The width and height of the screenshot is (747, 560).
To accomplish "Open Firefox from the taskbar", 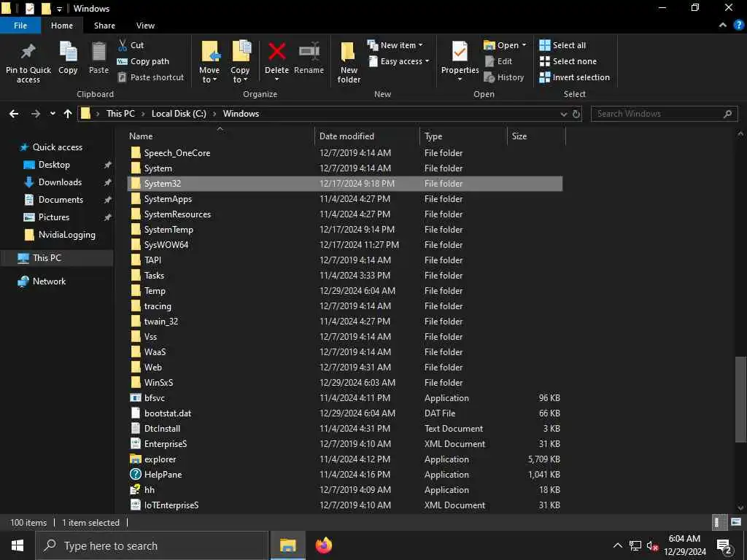I will pyautogui.click(x=324, y=545).
